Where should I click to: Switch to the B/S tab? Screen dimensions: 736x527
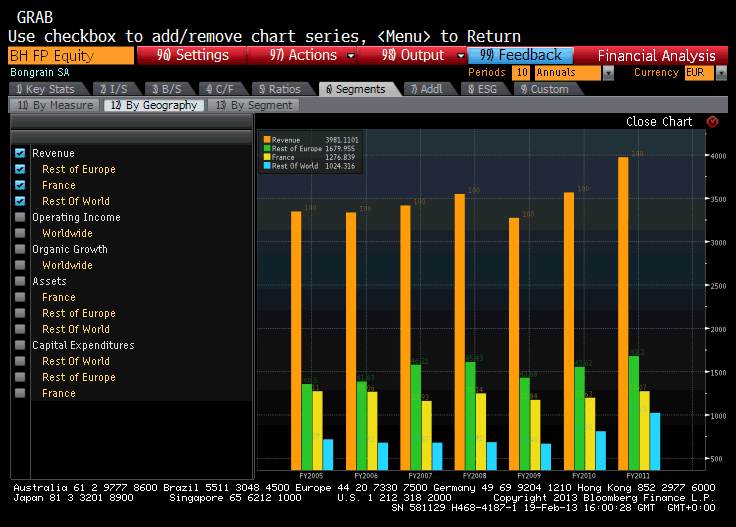point(167,89)
